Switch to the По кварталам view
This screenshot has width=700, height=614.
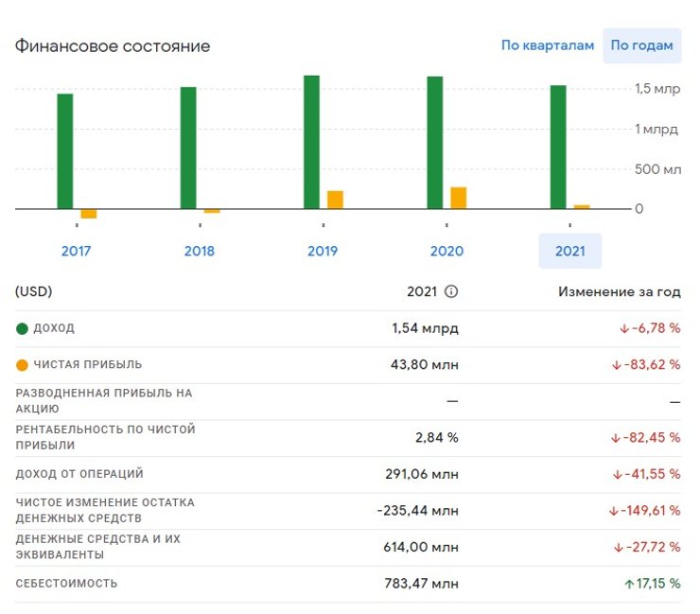tap(548, 45)
